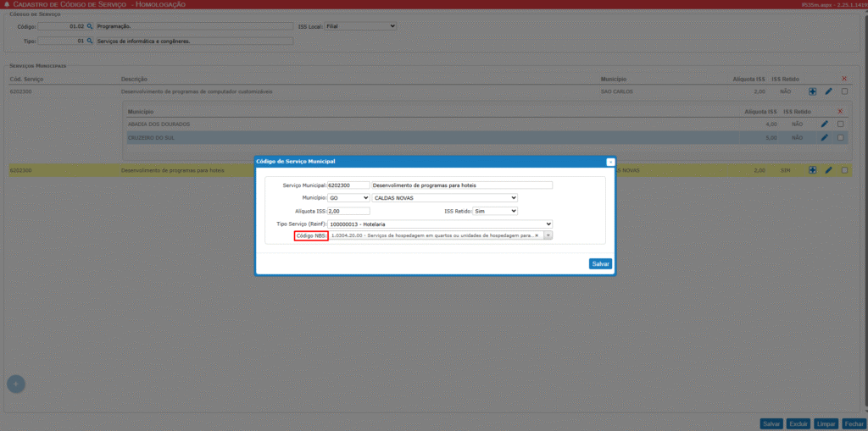868x431 pixels.
Task: Click pencil icon for CRUZEIRO DO SUL
Action: click(x=825, y=136)
